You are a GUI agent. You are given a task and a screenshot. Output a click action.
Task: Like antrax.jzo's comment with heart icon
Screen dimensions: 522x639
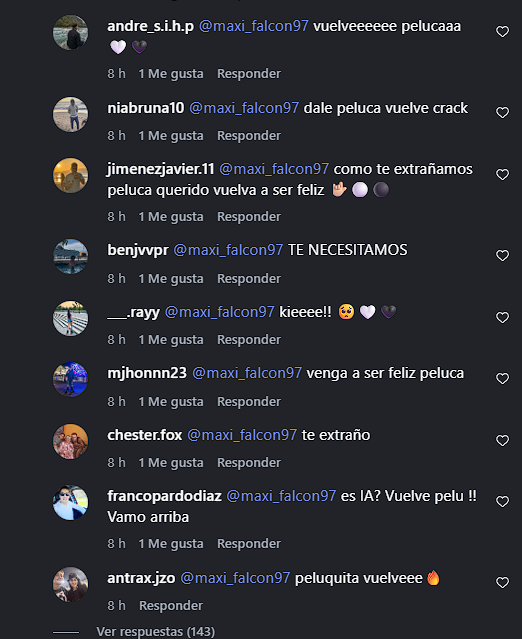(502, 582)
